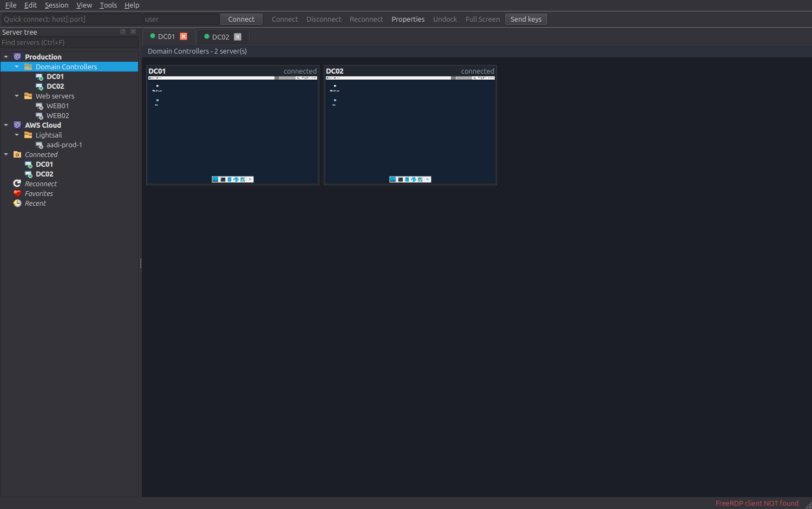The width and height of the screenshot is (812, 509).
Task: Click the Send keys button
Action: click(x=526, y=19)
